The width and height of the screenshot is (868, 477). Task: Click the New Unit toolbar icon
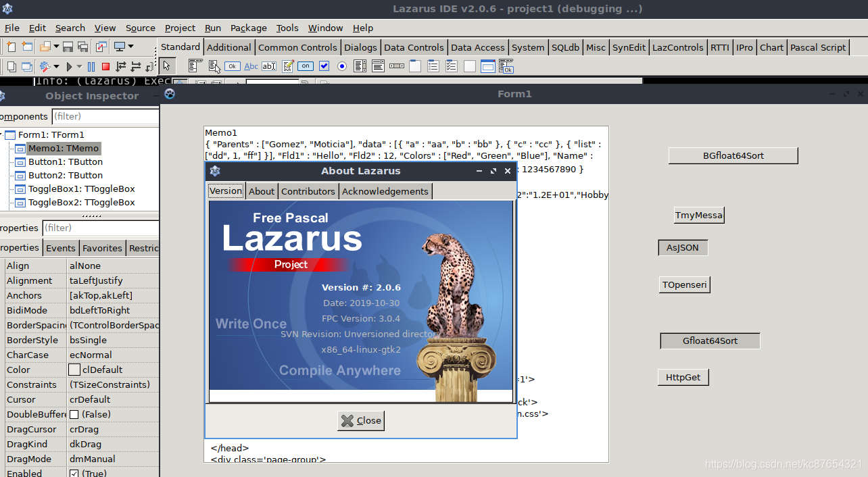(11, 47)
